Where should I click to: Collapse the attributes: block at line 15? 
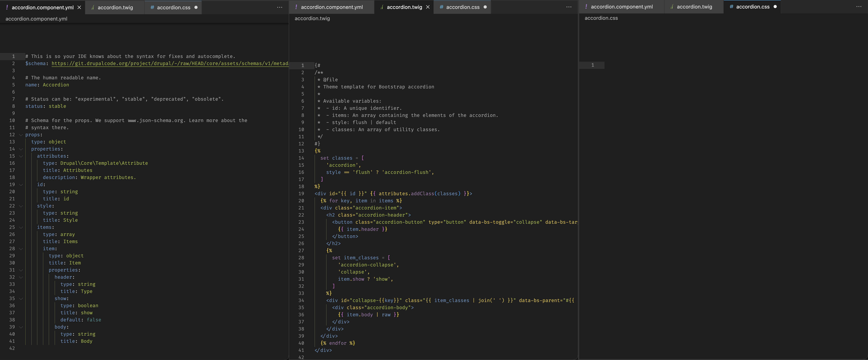pos(21,156)
